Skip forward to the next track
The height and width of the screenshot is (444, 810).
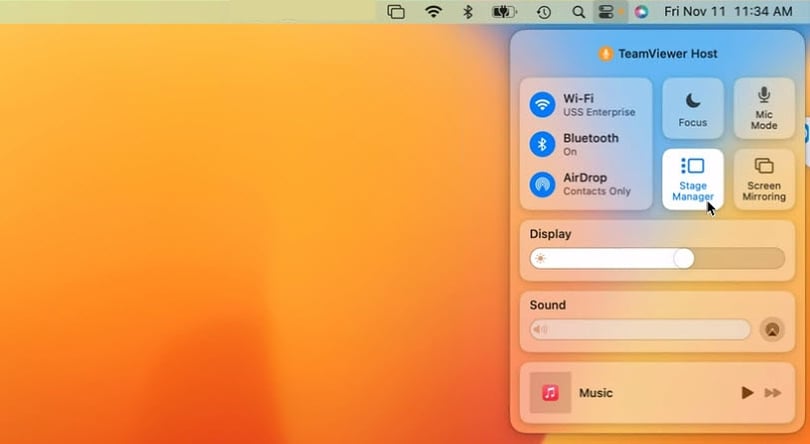773,393
